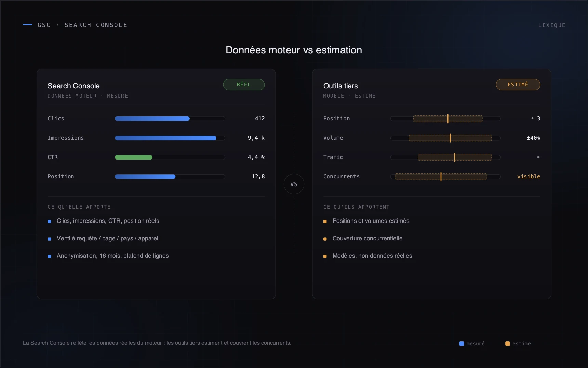Click the footer sentence about Search Console
Screen dimensions: 588x368
point(157,343)
